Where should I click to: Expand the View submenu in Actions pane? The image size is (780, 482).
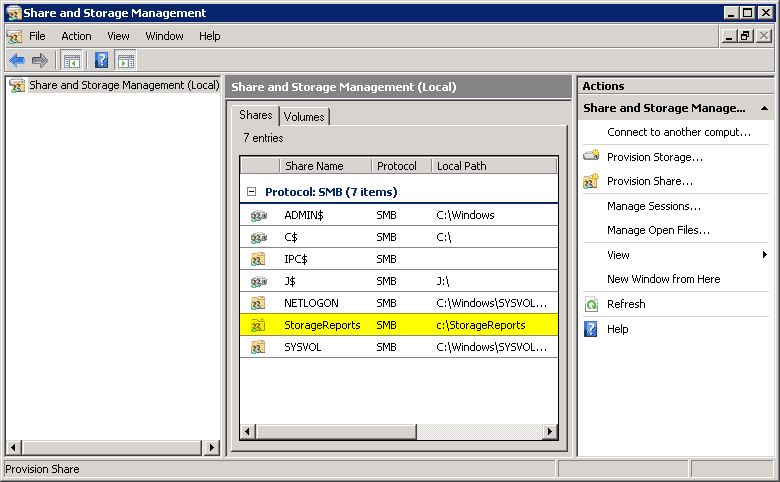tap(765, 255)
